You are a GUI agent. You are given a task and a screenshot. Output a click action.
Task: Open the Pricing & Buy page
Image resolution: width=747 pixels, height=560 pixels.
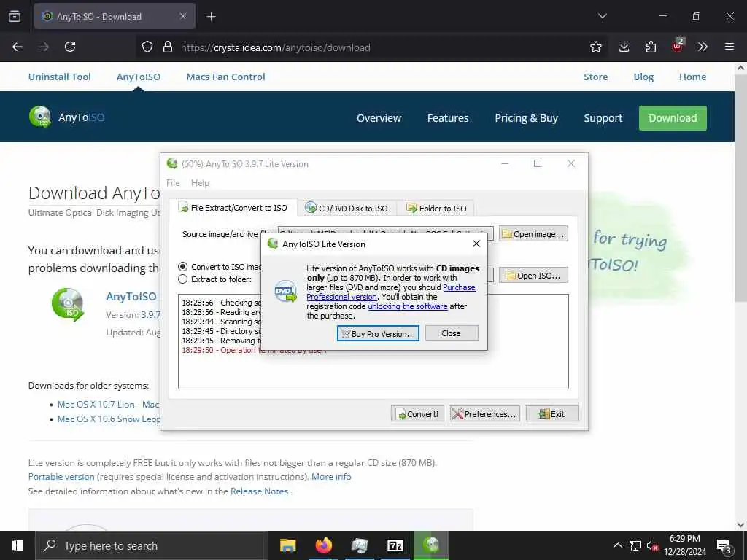click(x=527, y=117)
